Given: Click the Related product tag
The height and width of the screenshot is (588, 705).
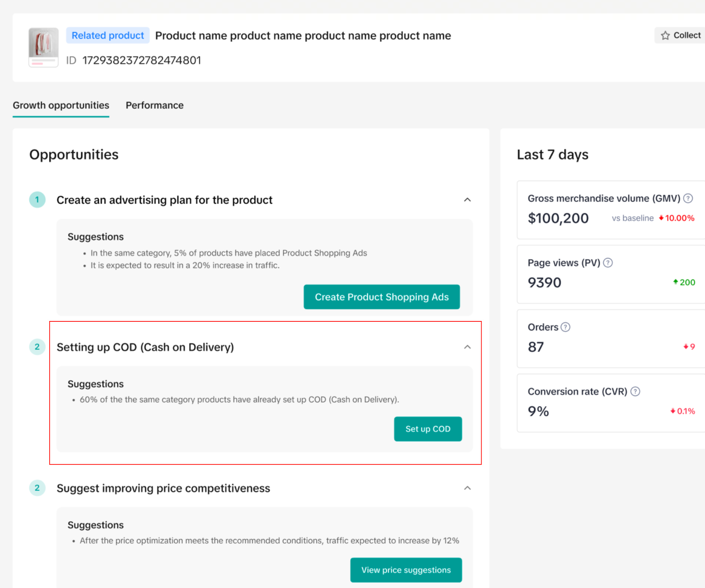Looking at the screenshot, I should coord(108,36).
